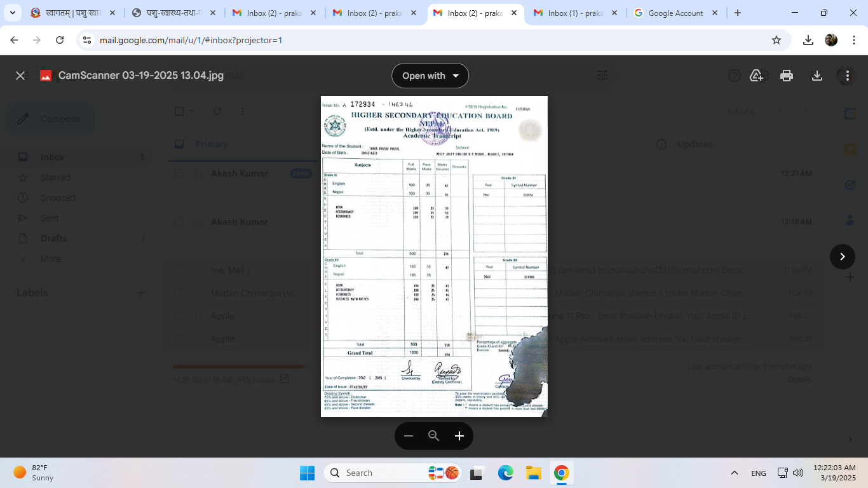Open the volume control in the tray

798,473
